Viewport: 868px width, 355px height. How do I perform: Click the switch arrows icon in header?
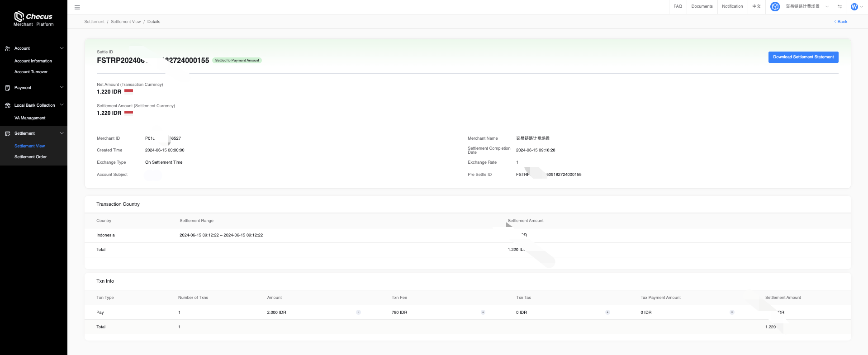point(840,7)
